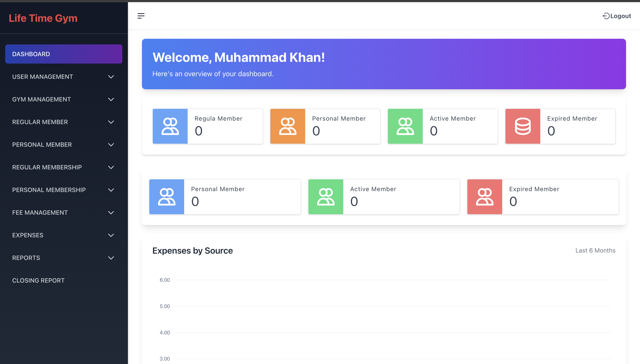The image size is (640, 364).
Task: Expand User Management chevron
Action: pos(111,77)
